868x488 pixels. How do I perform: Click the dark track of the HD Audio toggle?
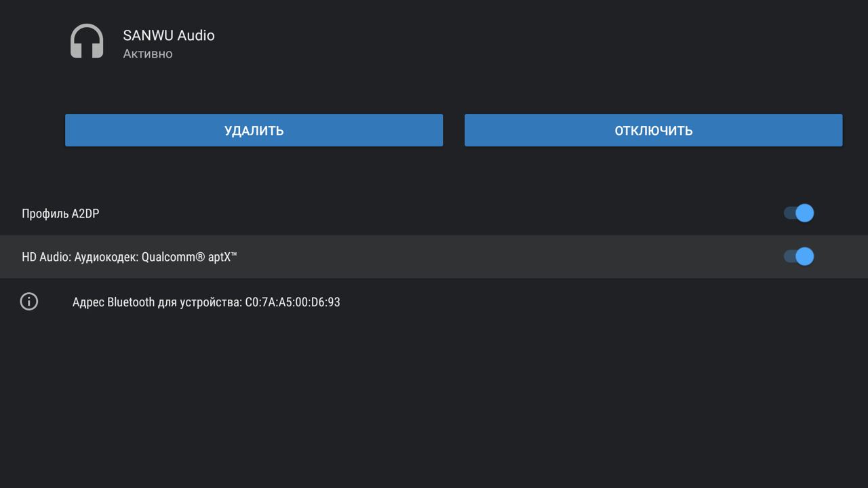click(x=789, y=256)
